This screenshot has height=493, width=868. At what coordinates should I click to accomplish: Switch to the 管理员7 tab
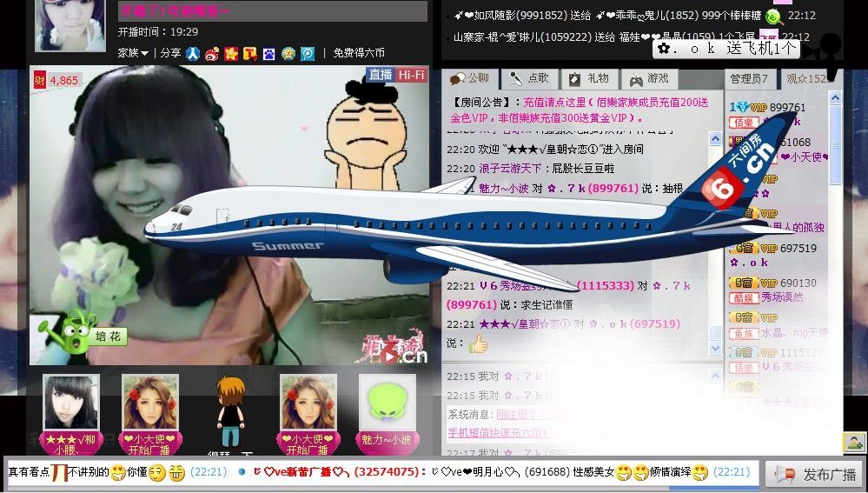click(x=749, y=78)
